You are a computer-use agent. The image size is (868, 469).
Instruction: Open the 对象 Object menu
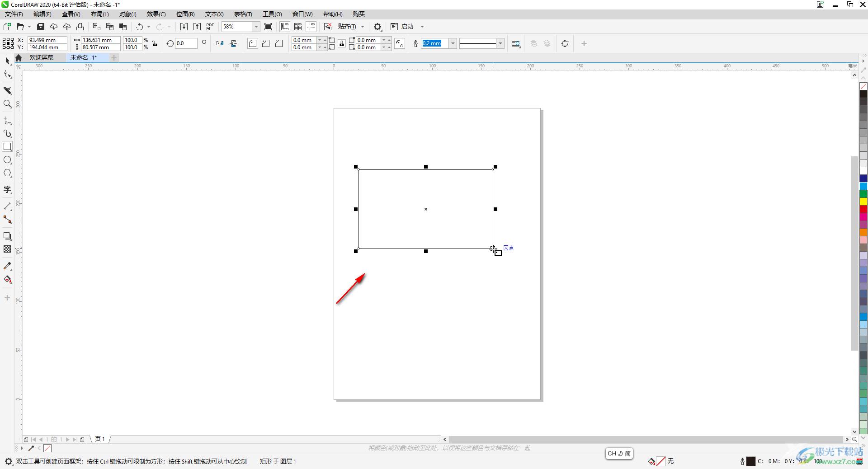[x=128, y=14]
